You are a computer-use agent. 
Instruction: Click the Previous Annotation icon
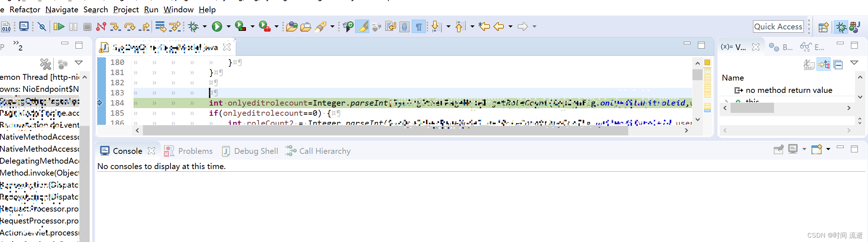460,26
